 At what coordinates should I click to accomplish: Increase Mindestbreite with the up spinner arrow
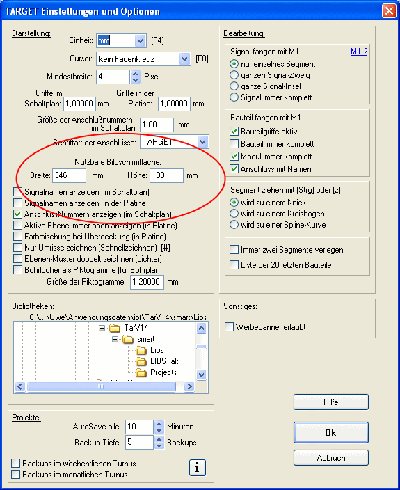coord(135,74)
